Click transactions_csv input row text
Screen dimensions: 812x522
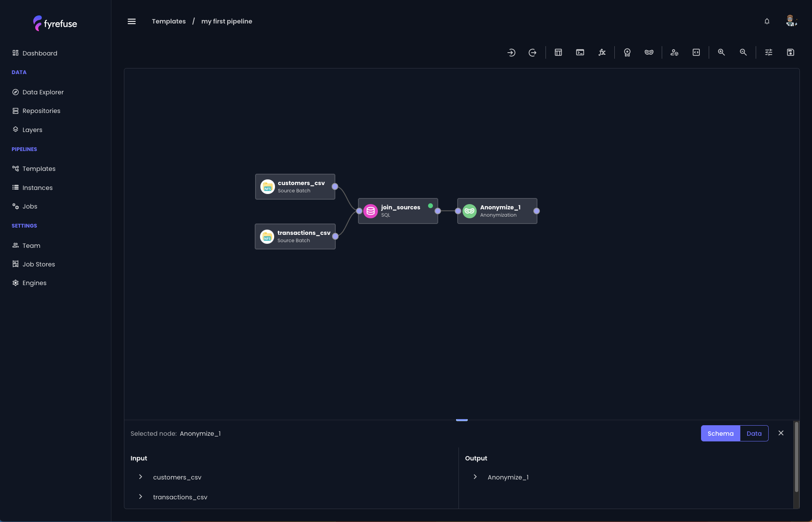[180, 497]
